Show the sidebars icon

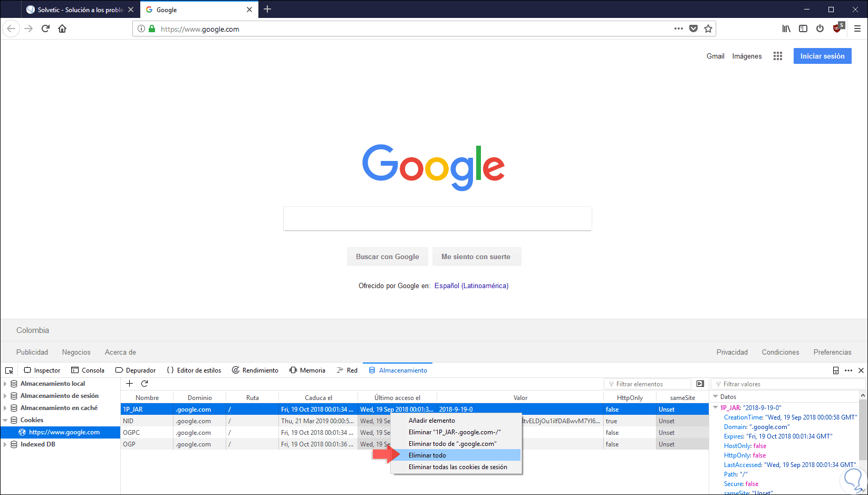point(803,28)
